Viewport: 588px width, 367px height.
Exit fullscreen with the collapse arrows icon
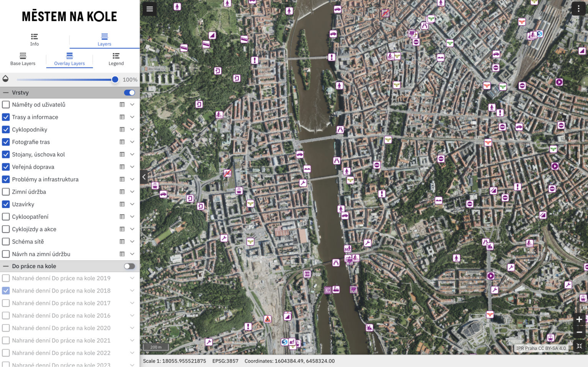tap(579, 346)
